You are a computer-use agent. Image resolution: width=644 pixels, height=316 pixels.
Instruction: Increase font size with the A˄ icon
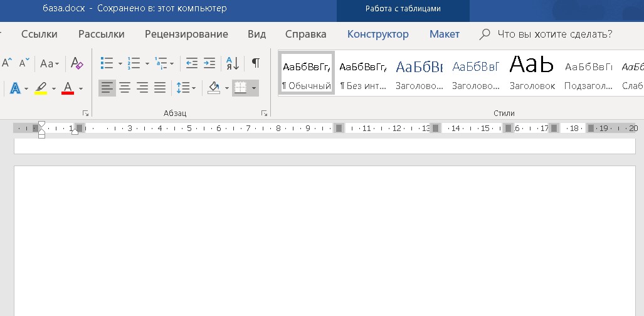click(x=7, y=63)
